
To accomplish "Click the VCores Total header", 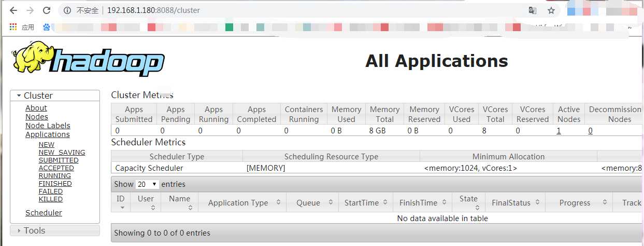I will coord(495,114).
